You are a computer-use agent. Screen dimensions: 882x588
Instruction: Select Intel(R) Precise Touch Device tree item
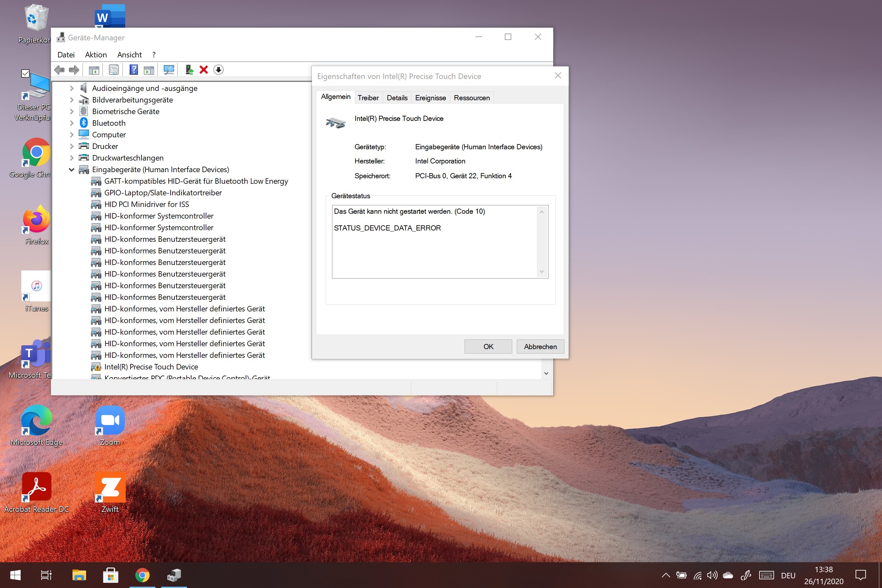[x=151, y=367]
